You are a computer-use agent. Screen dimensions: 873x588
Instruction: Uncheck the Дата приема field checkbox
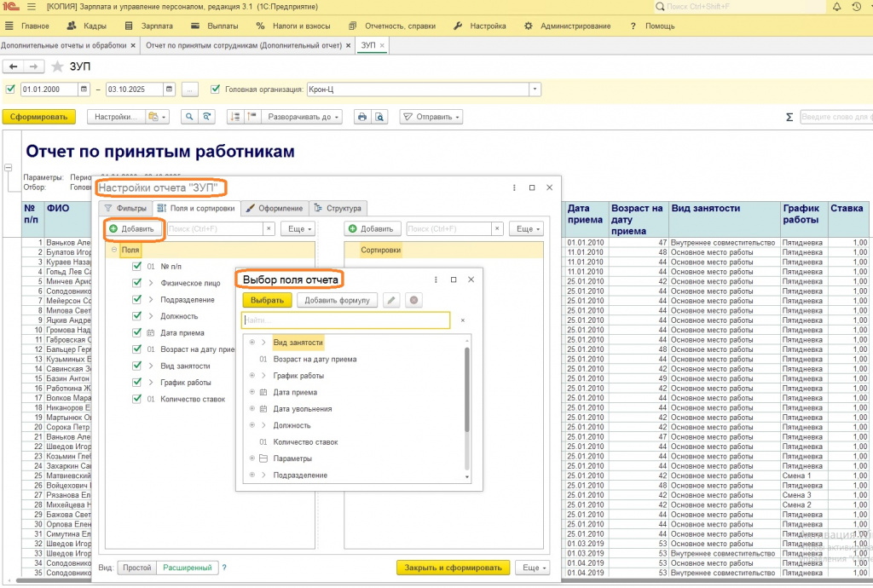click(136, 332)
